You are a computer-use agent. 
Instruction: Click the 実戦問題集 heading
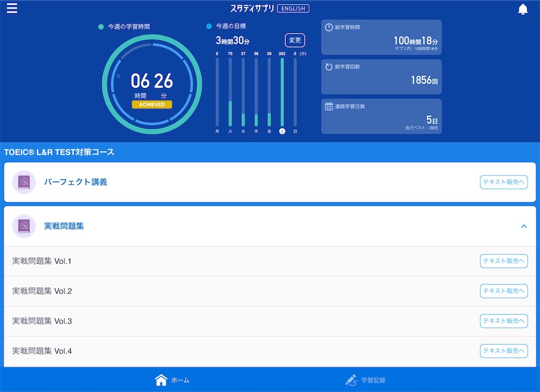click(64, 226)
